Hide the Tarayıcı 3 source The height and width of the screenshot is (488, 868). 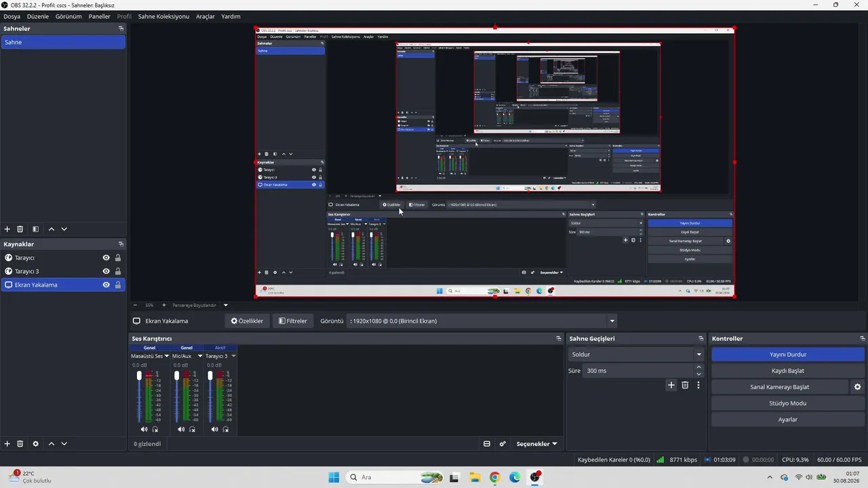pos(106,271)
